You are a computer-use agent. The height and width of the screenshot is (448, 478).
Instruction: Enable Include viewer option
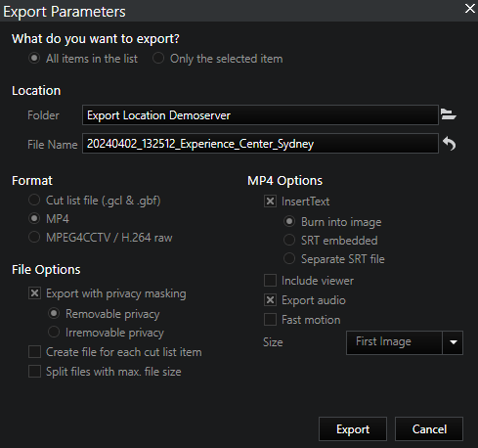[x=270, y=281]
